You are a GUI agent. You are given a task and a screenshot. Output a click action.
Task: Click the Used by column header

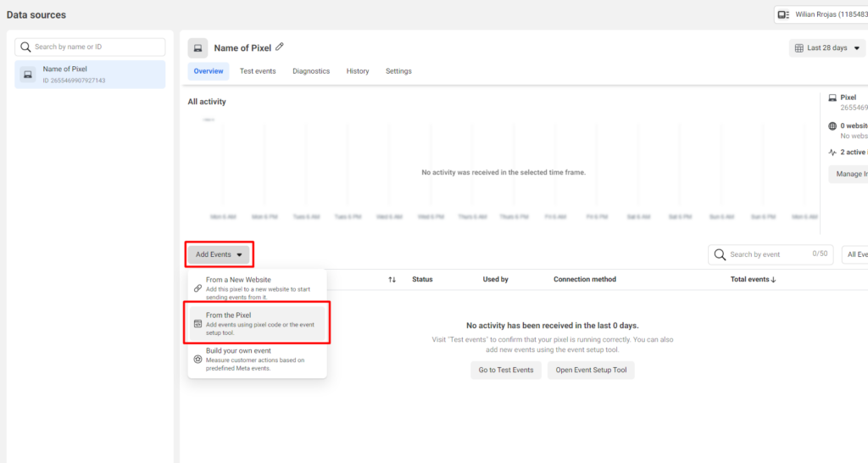495,280
